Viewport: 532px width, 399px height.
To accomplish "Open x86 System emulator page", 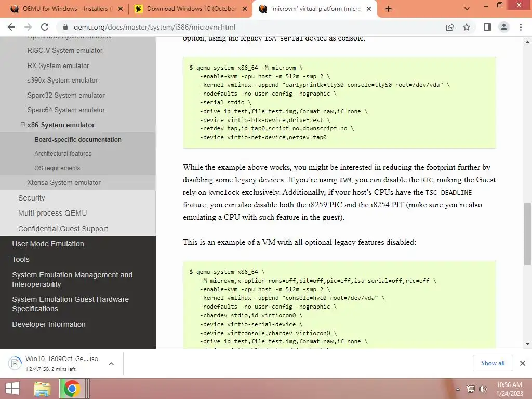I will click(x=61, y=125).
